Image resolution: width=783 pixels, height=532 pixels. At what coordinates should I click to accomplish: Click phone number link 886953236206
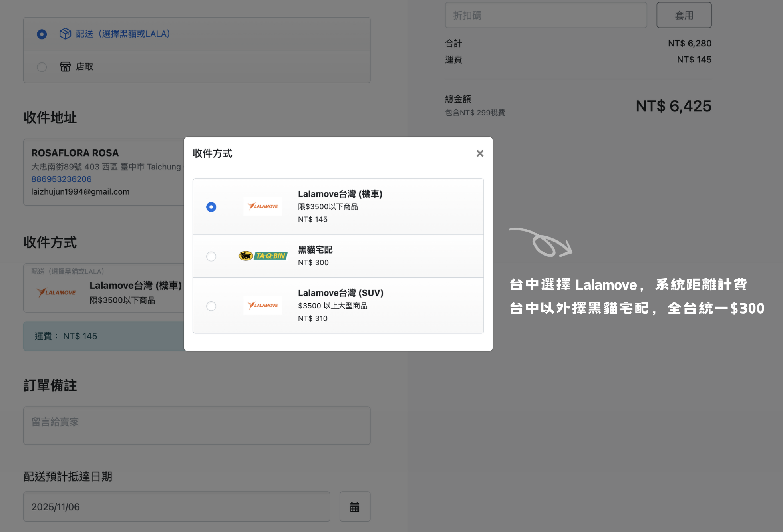[62, 179]
